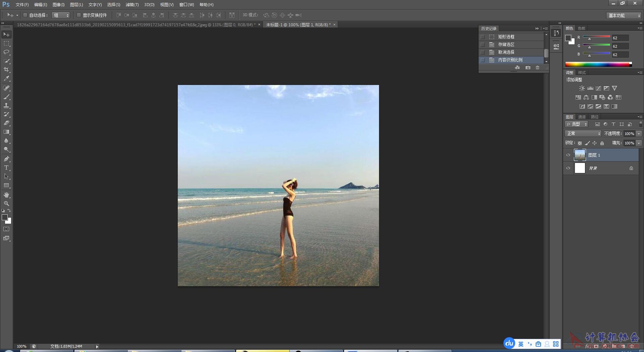Image resolution: width=644 pixels, height=352 pixels.
Task: Switch to 色板 panel tab
Action: (x=582, y=28)
